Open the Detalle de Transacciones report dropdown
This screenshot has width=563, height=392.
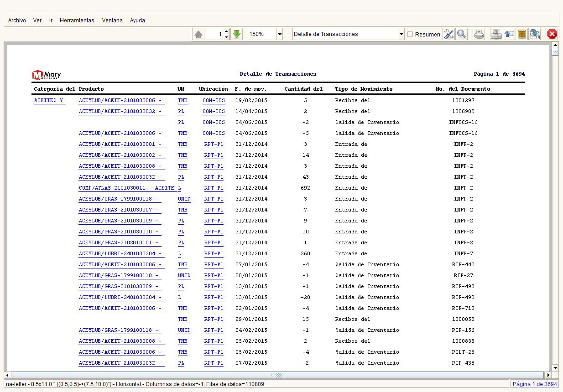[401, 34]
